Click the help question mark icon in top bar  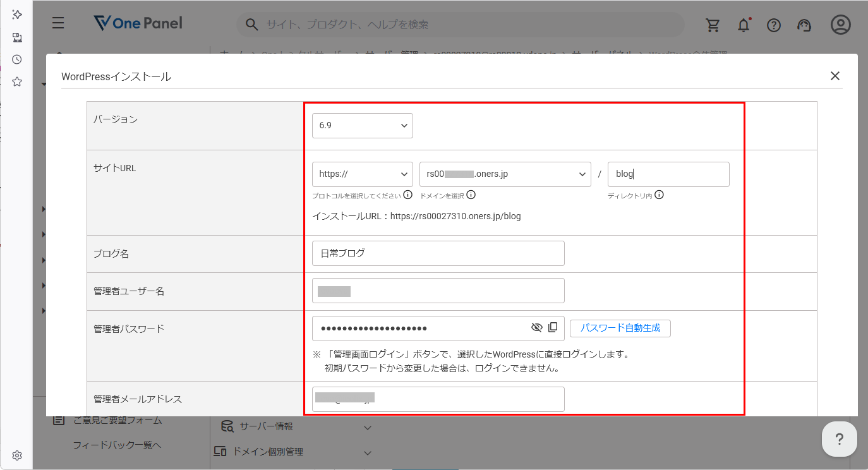[x=774, y=25]
